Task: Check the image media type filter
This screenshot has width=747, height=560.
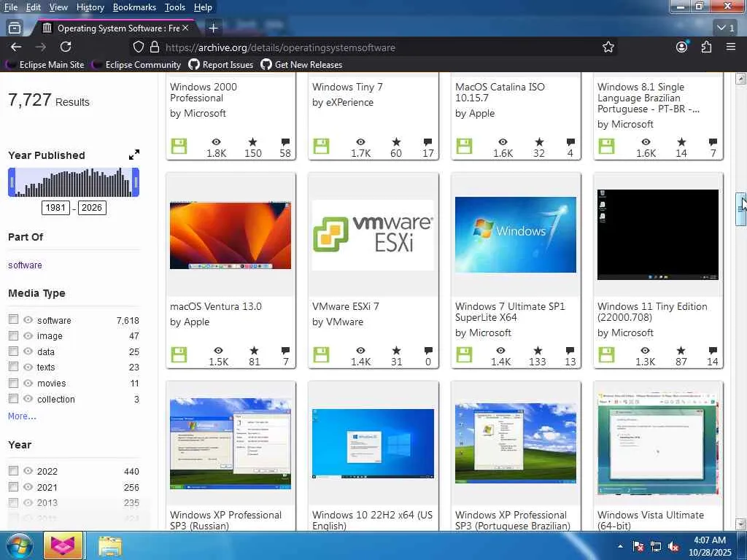Action: 13,335
